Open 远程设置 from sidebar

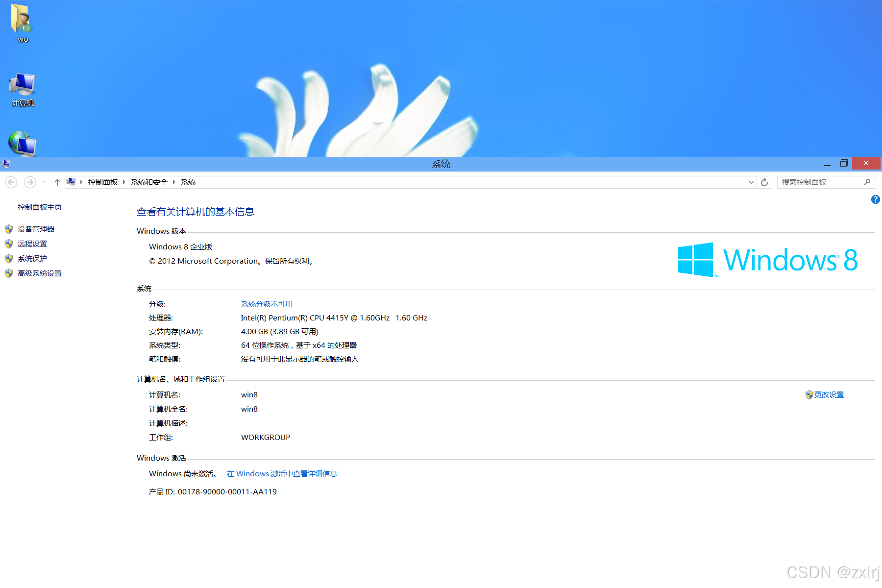(32, 244)
